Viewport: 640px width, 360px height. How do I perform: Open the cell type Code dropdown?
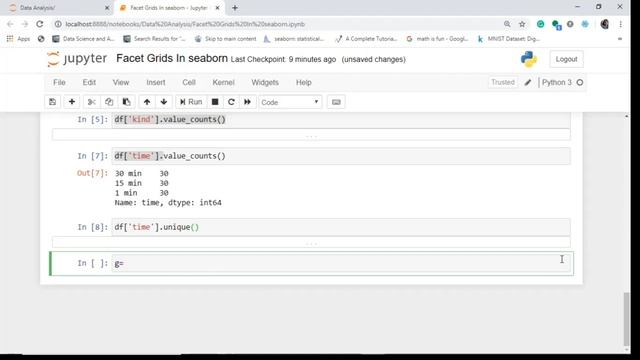pyautogui.click(x=290, y=102)
